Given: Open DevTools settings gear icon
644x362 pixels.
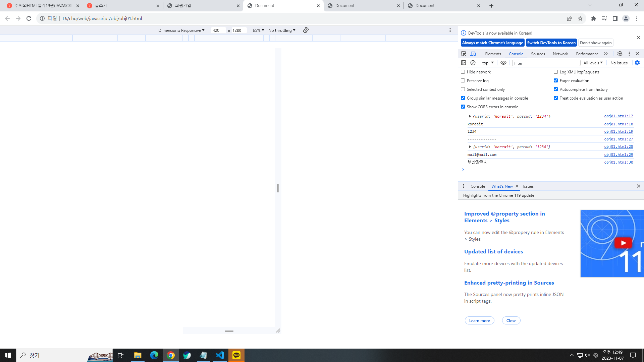Looking at the screenshot, I should (620, 54).
